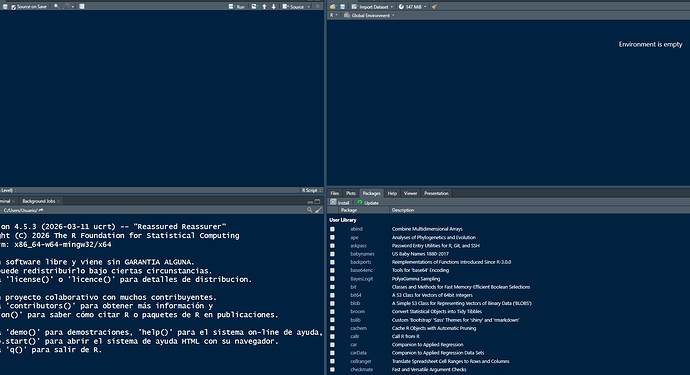690x375 pixels.
Task: Open the code tools wand icon
Action: (x=66, y=7)
